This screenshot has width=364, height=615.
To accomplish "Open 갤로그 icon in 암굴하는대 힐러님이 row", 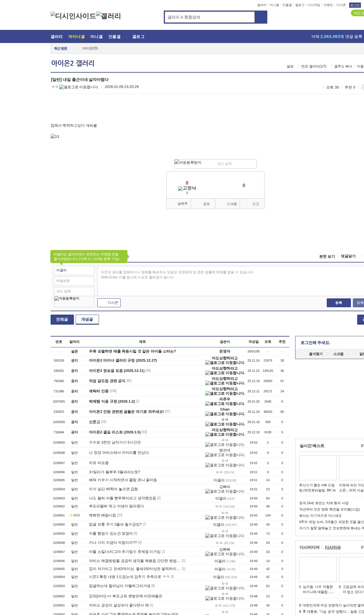I will [x=225, y=588].
